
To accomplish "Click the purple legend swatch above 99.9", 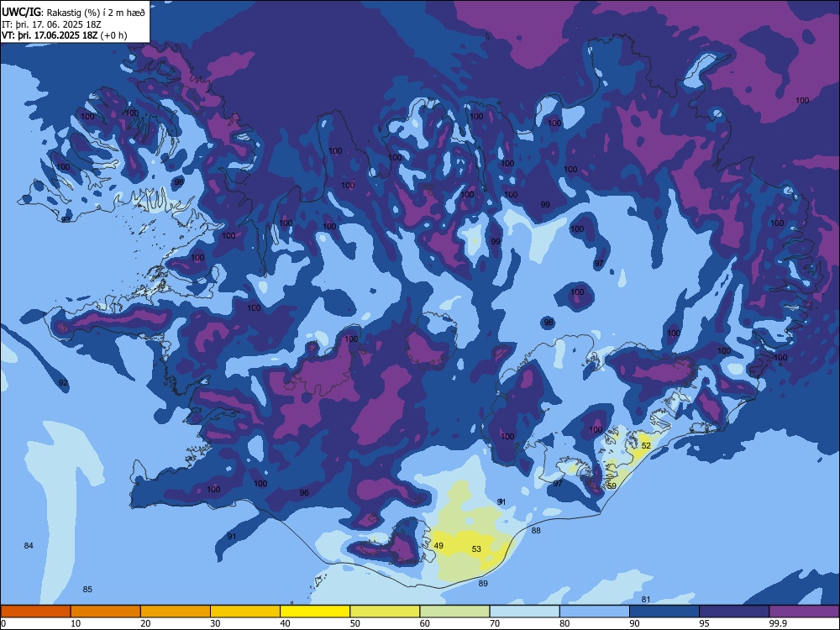I will [x=804, y=612].
